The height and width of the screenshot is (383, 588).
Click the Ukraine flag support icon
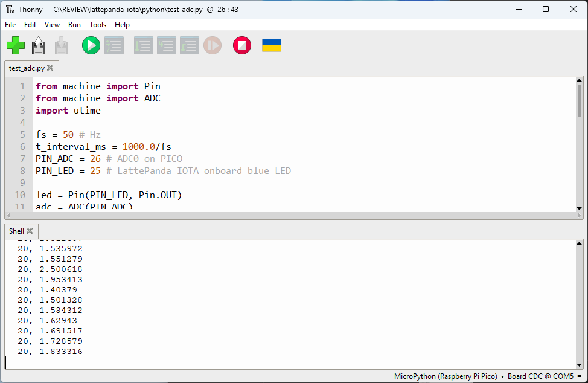pyautogui.click(x=272, y=45)
